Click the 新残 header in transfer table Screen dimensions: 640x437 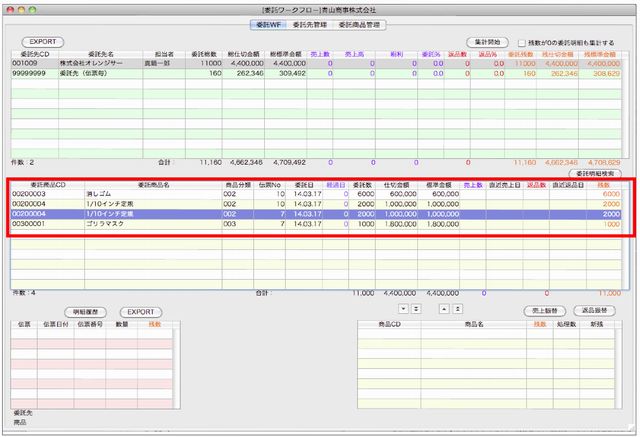597,324
